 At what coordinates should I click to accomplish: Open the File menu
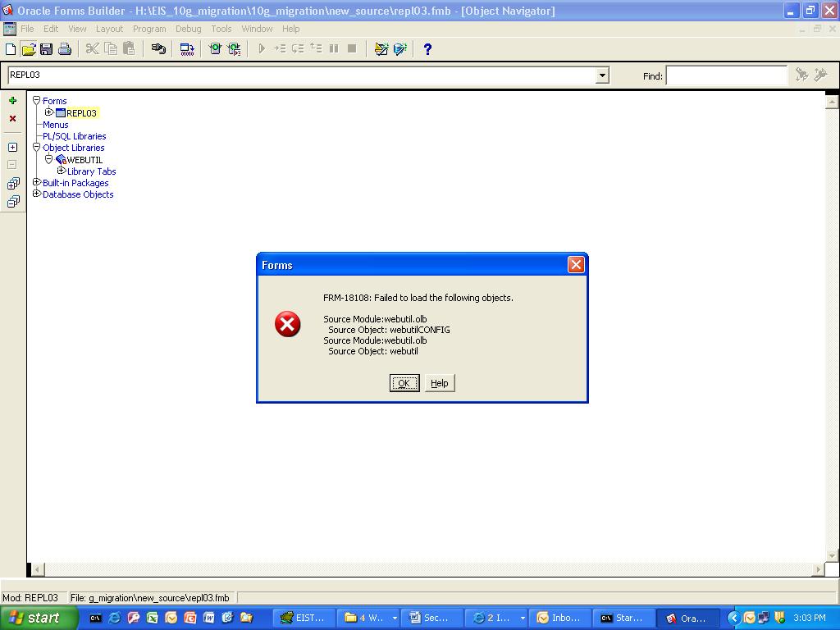(27, 29)
